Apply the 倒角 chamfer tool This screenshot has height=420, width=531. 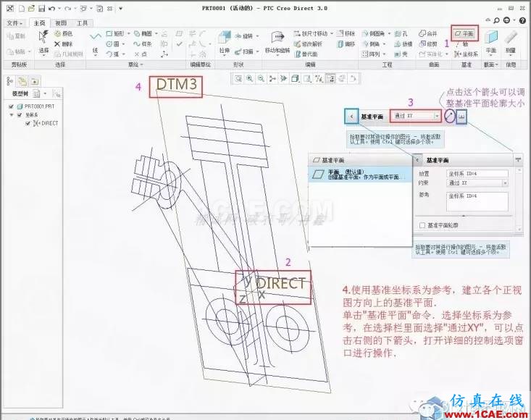pos(371,44)
